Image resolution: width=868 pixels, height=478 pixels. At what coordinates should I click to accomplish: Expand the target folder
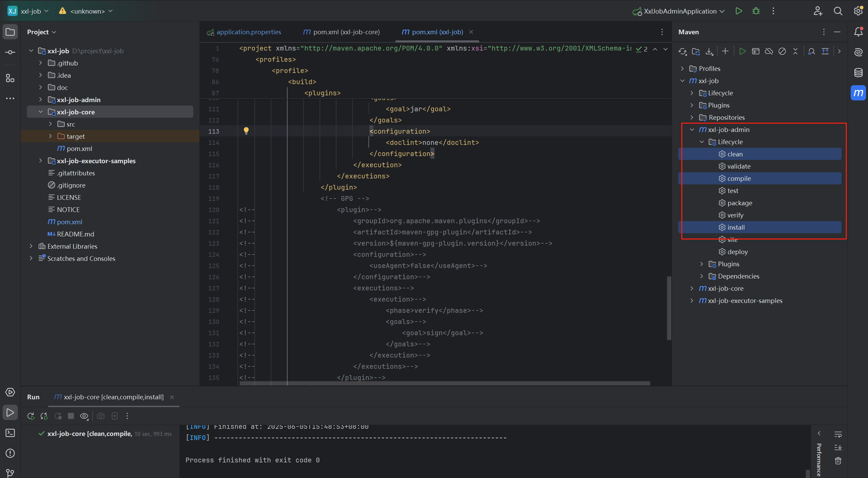pyautogui.click(x=50, y=136)
